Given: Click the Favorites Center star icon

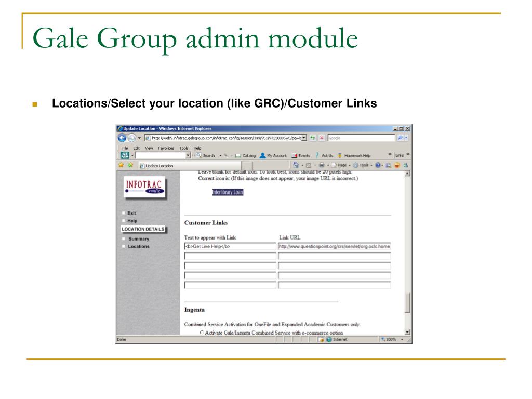Looking at the screenshot, I should [121, 165].
